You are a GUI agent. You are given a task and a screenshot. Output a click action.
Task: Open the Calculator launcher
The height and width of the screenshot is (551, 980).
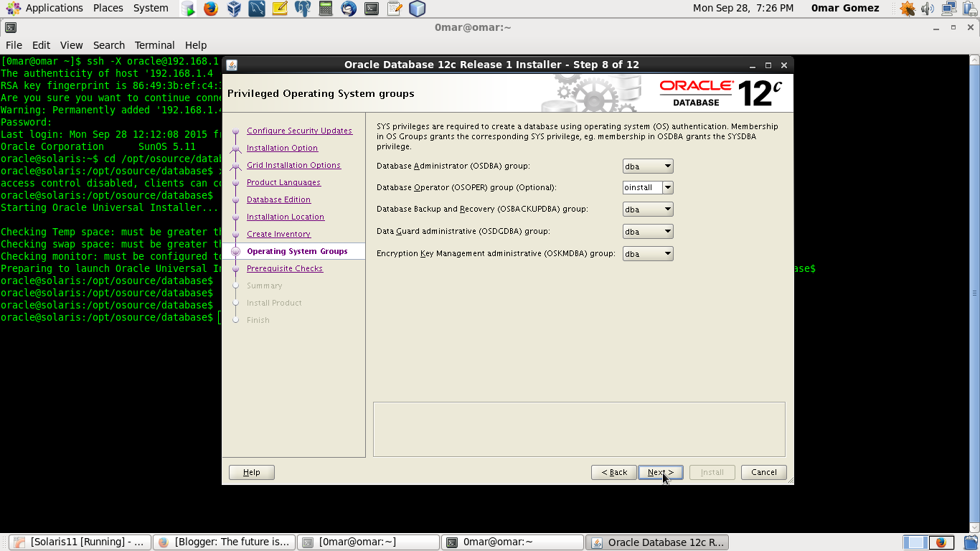click(325, 9)
